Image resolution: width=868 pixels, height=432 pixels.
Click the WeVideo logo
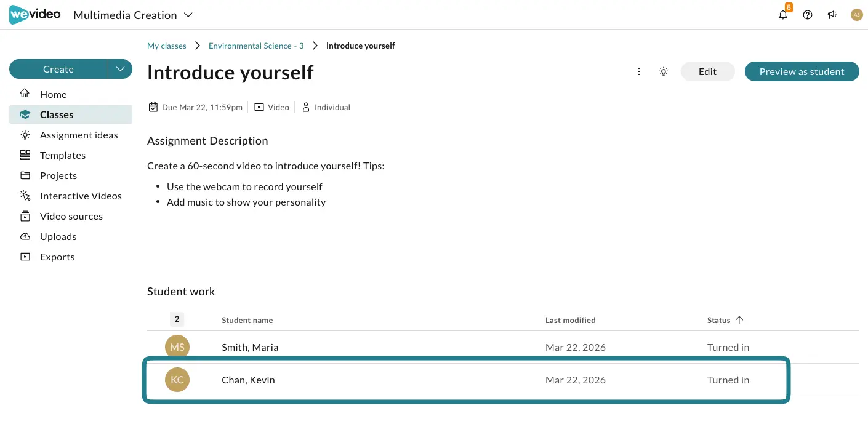34,15
